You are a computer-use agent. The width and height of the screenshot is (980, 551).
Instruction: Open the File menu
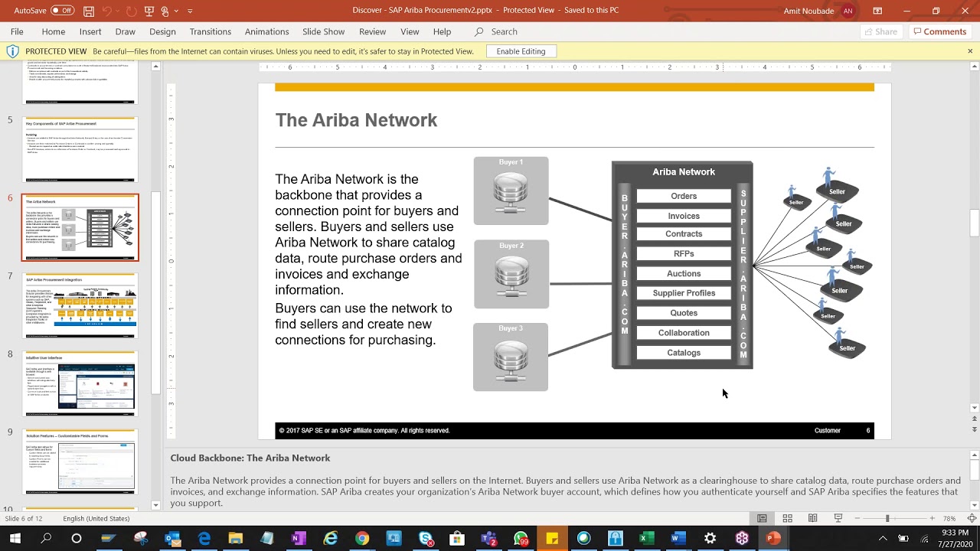click(17, 31)
